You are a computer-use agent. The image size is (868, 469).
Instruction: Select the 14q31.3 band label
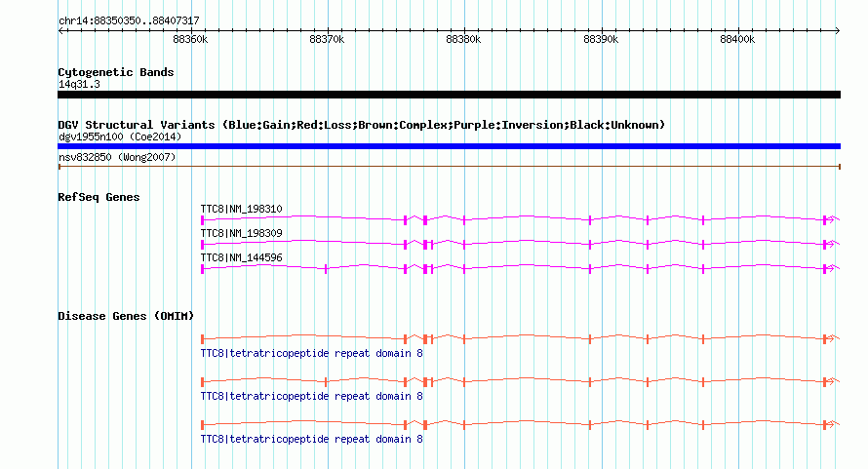[79, 84]
